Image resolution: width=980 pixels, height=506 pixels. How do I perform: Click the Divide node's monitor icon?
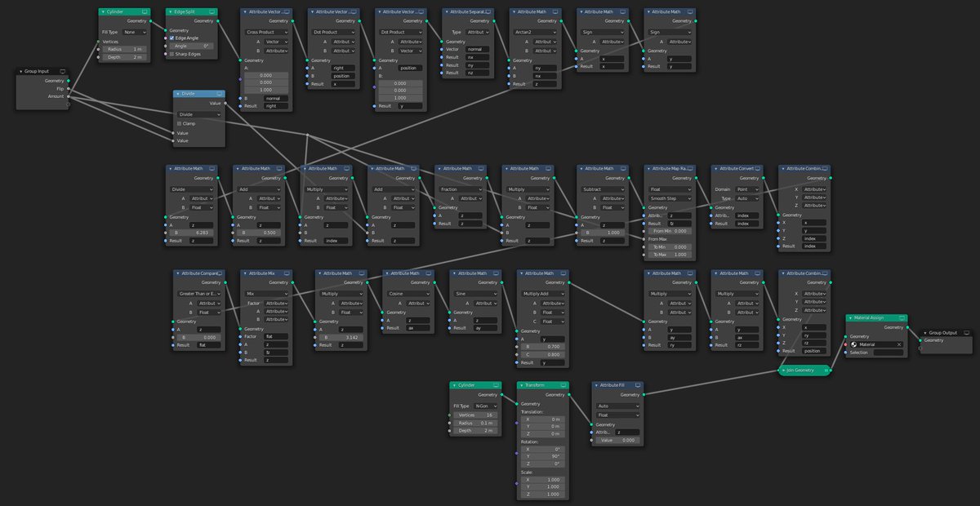(x=219, y=94)
